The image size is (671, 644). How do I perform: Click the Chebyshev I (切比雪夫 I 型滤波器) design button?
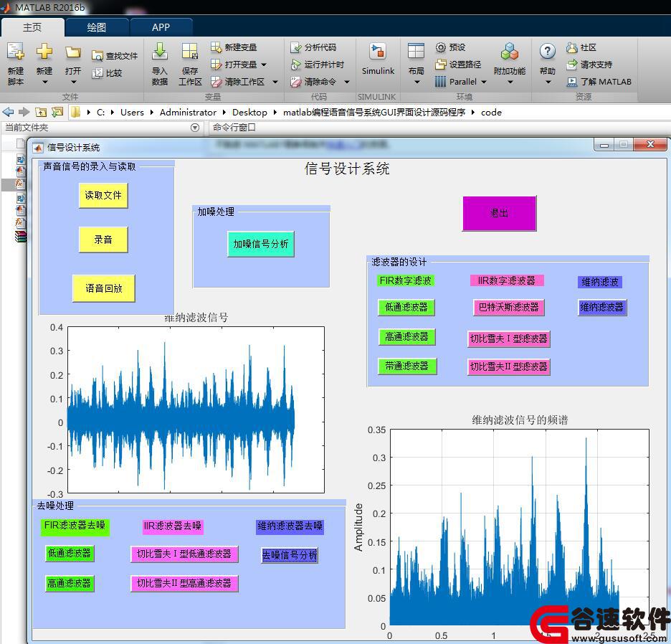tap(509, 338)
